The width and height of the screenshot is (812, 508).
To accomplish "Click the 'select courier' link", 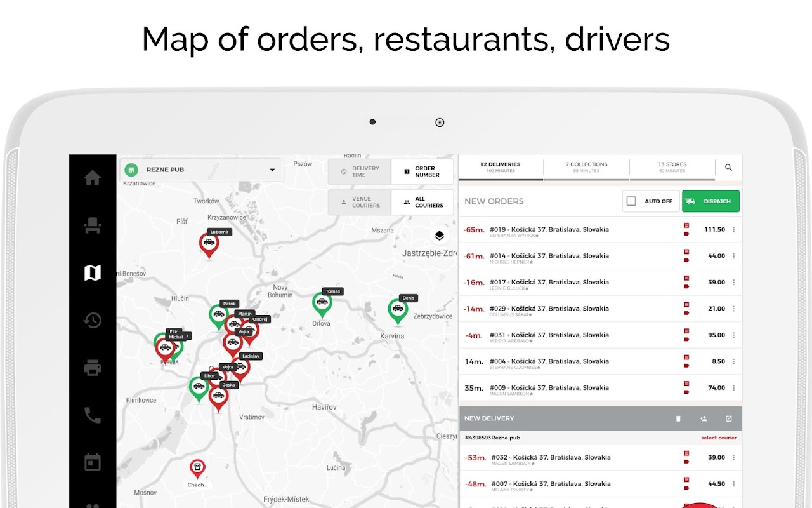I will pos(719,438).
